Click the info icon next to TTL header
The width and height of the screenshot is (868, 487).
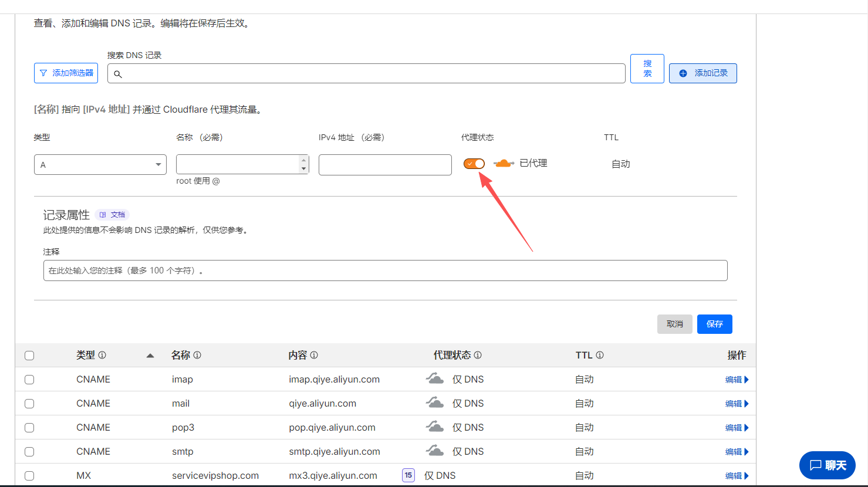[x=600, y=355]
